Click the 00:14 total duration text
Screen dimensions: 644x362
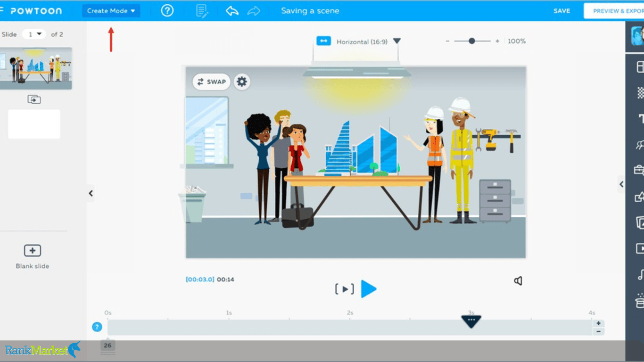click(x=225, y=280)
